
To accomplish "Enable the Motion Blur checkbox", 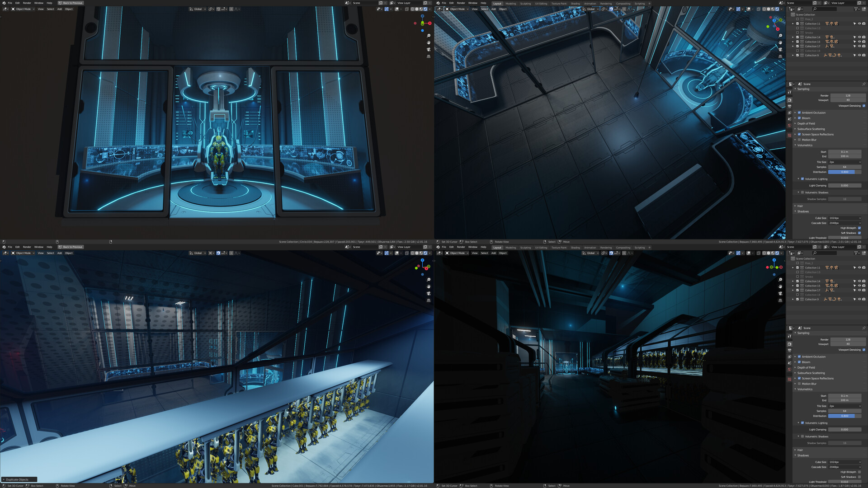I will pyautogui.click(x=800, y=140).
